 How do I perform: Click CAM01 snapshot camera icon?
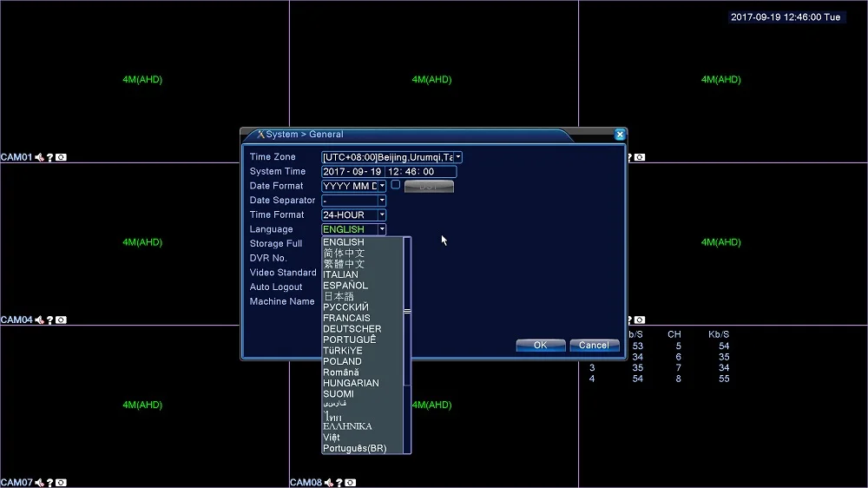click(61, 157)
